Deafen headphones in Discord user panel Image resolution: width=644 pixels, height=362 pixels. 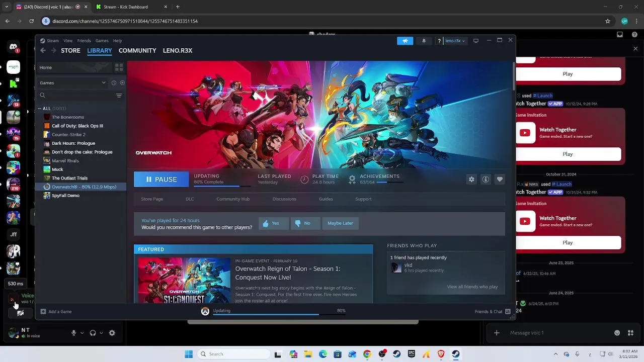(x=93, y=333)
